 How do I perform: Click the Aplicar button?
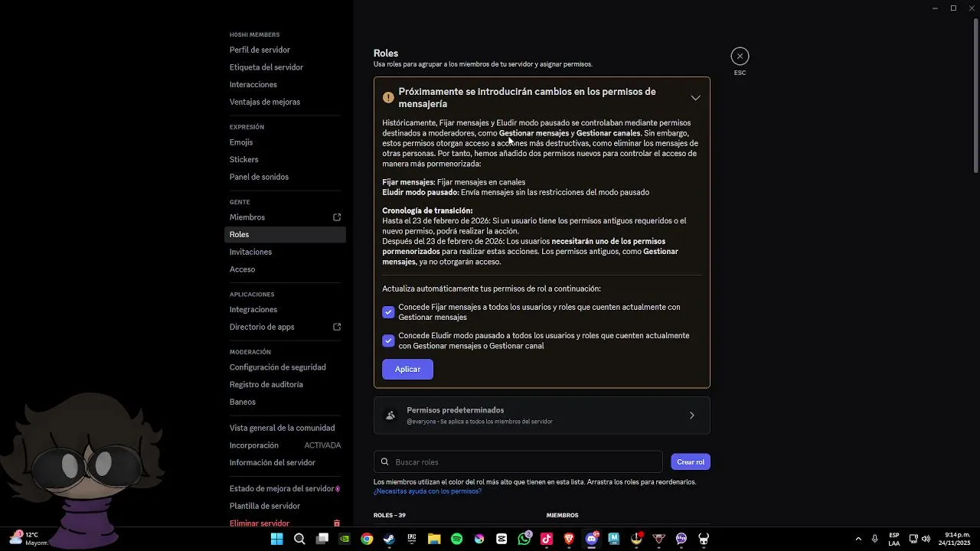(x=407, y=369)
